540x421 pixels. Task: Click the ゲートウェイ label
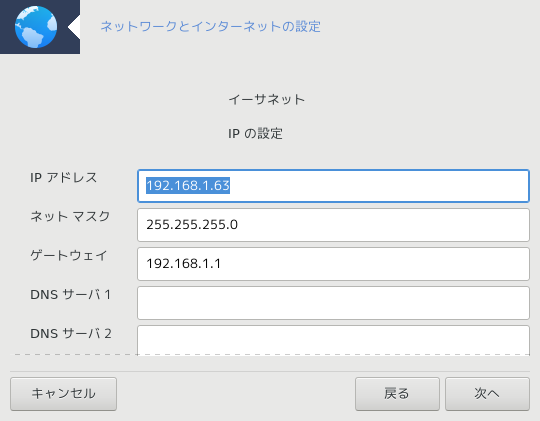[x=69, y=255]
